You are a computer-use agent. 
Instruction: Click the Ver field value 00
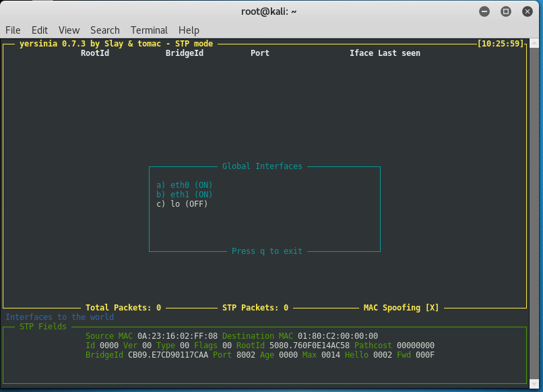pos(147,346)
